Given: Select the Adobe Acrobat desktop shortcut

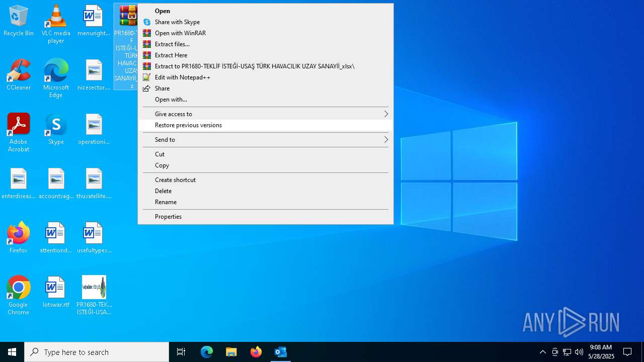Looking at the screenshot, I should point(19,133).
